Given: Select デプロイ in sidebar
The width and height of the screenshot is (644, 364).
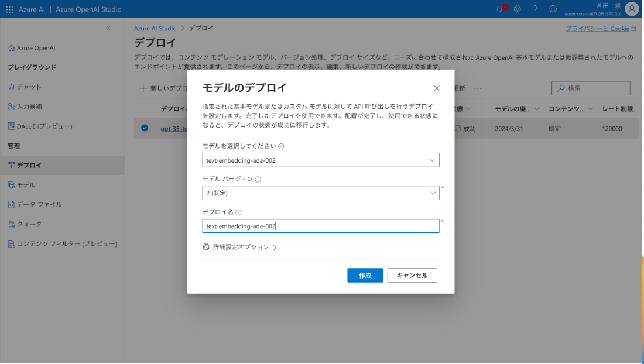Looking at the screenshot, I should click(63, 166).
